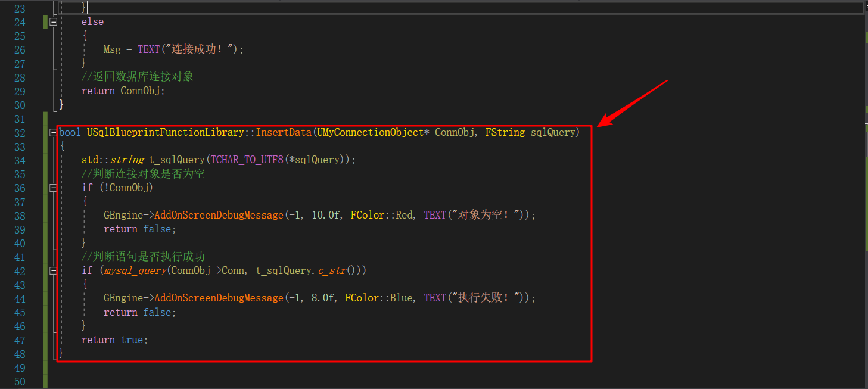Collapse the if (!ConnObj) block
Image resolution: width=868 pixels, height=389 pixels.
(x=53, y=188)
